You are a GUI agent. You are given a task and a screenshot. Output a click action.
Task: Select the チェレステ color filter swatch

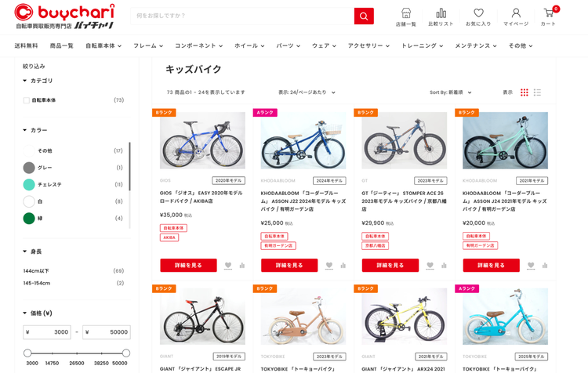click(29, 184)
